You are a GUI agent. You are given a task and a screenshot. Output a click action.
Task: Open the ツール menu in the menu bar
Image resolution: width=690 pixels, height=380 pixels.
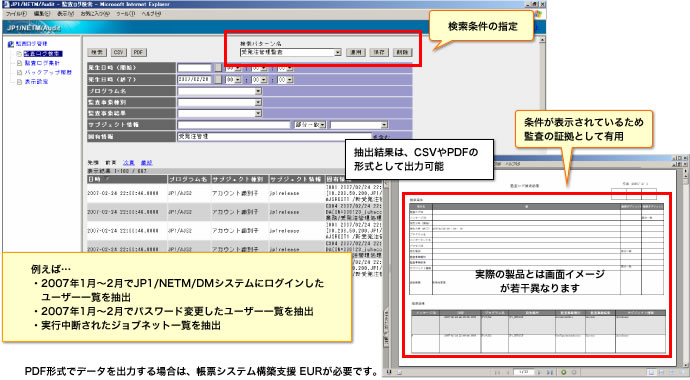[125, 14]
